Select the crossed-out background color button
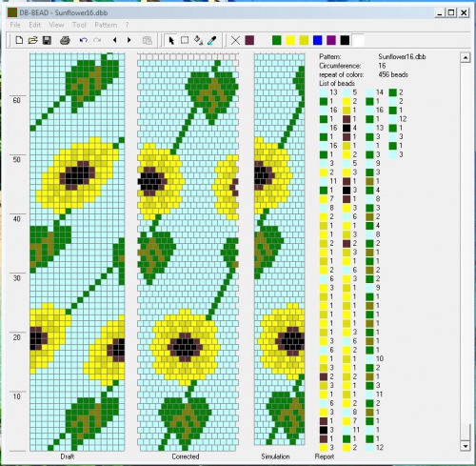Viewport: 476px width, 466px height. click(x=235, y=40)
